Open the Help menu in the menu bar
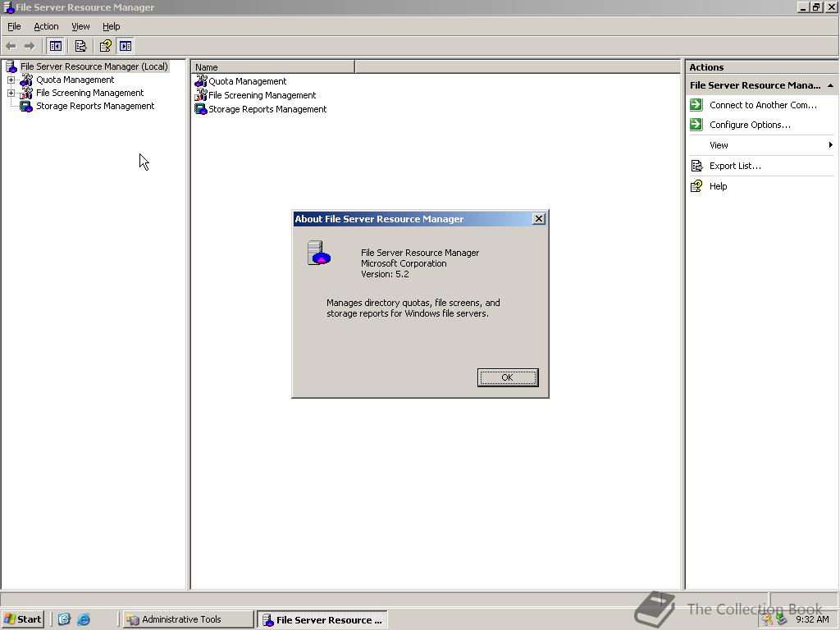This screenshot has width=840, height=630. click(x=111, y=26)
